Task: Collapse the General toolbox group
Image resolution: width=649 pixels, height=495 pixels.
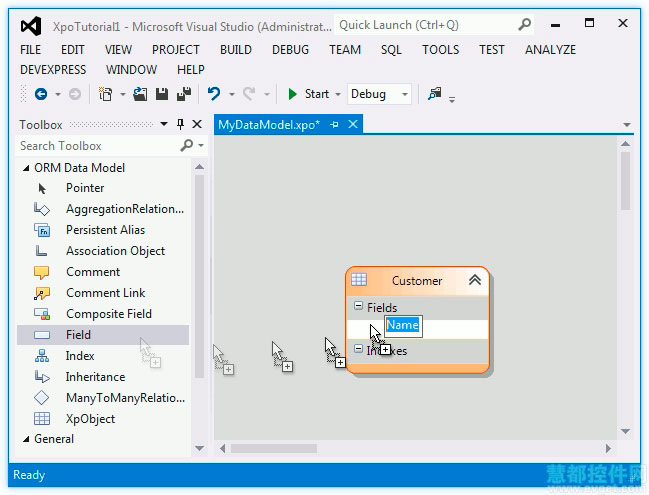Action: pyautogui.click(x=26, y=439)
